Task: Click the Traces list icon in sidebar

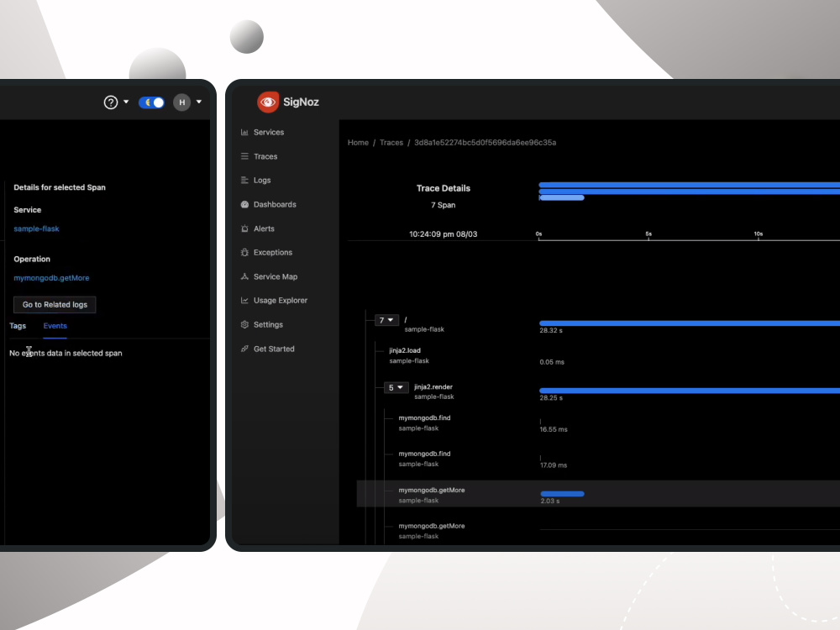Action: [244, 156]
